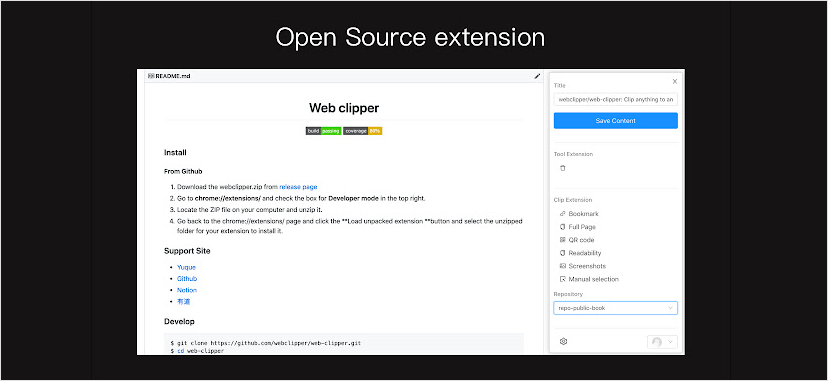The image size is (828, 381).
Task: Choose the Bookmark clip extension
Action: tap(579, 214)
